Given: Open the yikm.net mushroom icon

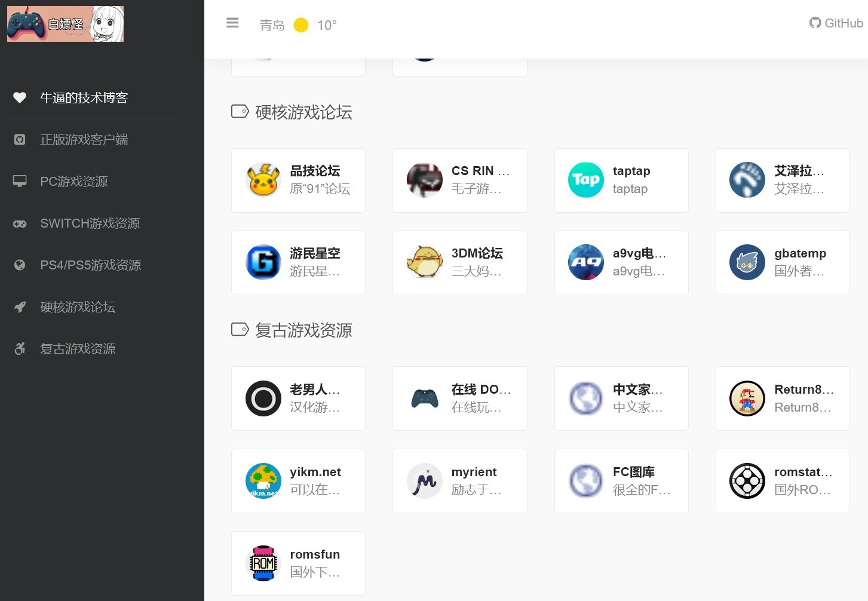Looking at the screenshot, I should pos(263,481).
